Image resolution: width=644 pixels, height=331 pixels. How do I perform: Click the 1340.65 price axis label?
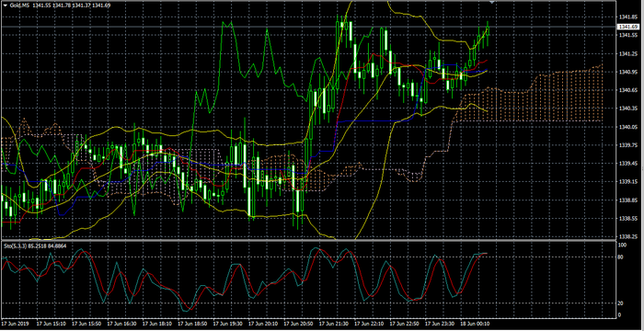[x=627, y=90]
